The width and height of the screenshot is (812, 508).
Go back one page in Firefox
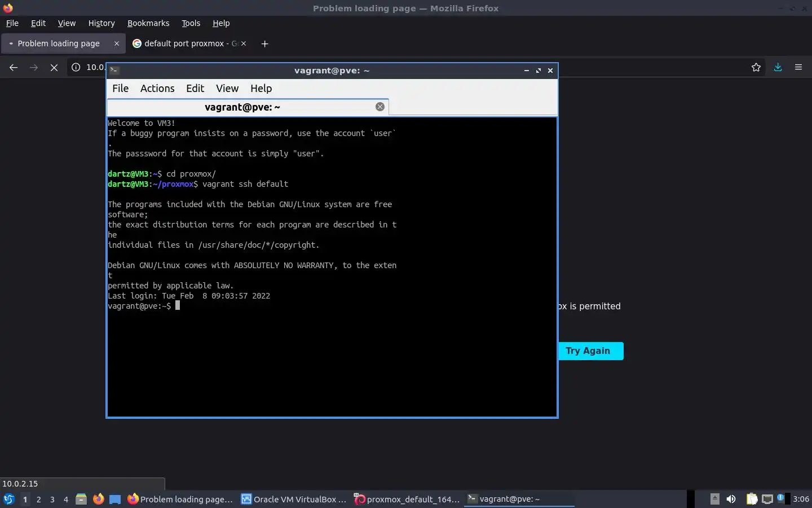14,67
